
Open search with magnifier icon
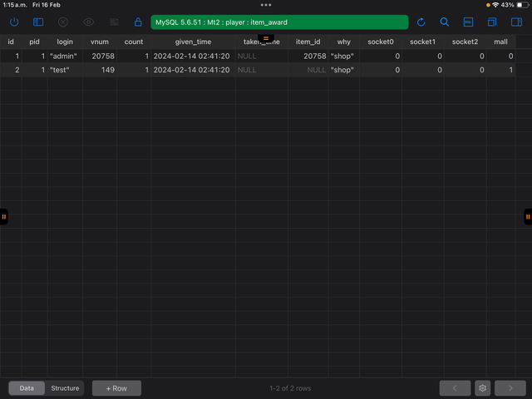444,22
